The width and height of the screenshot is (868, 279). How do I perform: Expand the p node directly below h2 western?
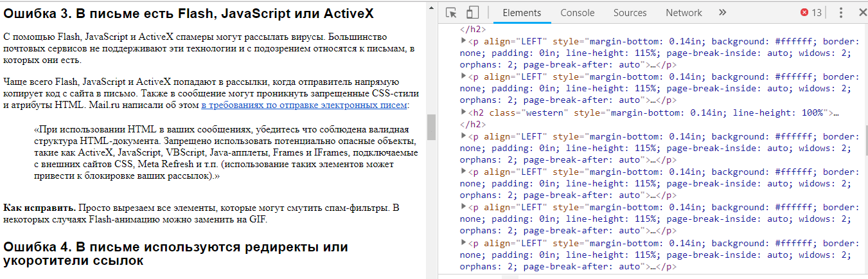[465, 136]
